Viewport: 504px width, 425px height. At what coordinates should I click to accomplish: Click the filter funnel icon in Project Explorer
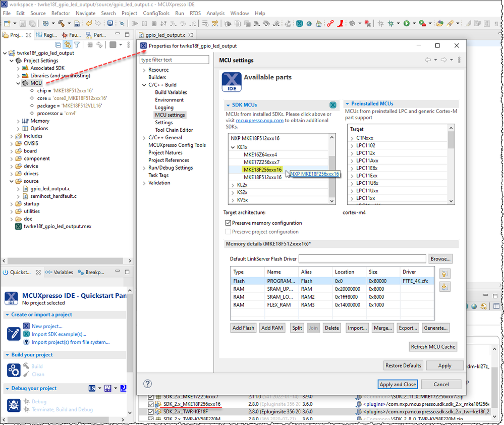tap(77, 45)
